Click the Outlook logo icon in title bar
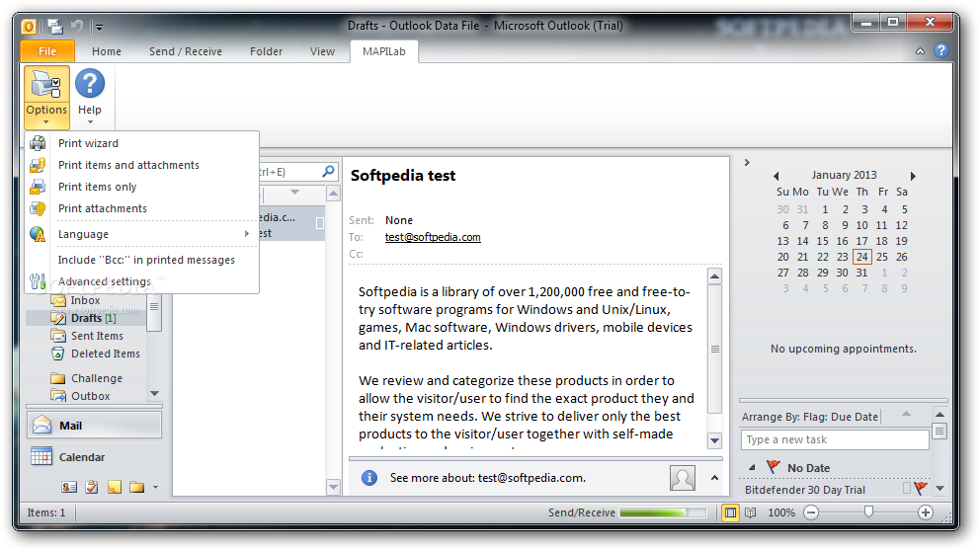This screenshot has width=980, height=551. click(x=29, y=27)
